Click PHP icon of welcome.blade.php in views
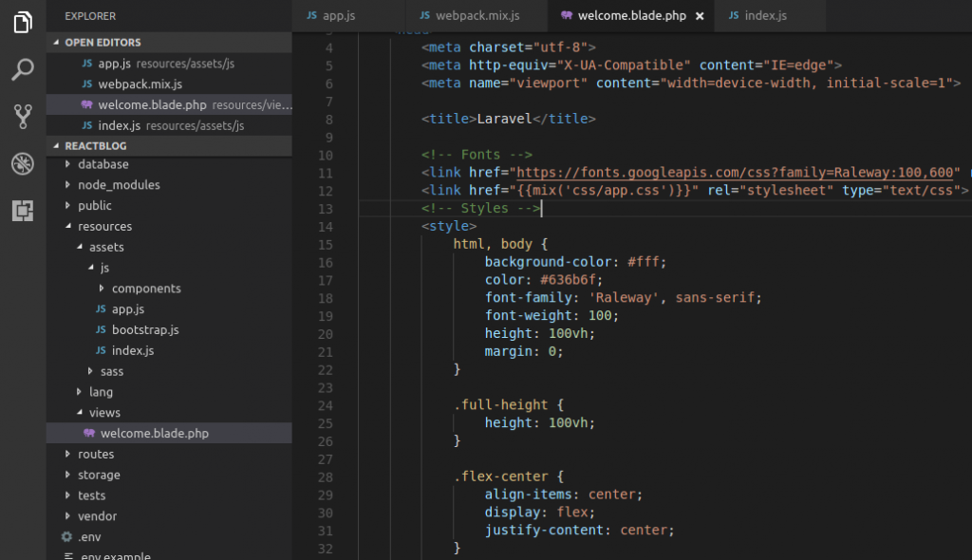 pyautogui.click(x=89, y=434)
